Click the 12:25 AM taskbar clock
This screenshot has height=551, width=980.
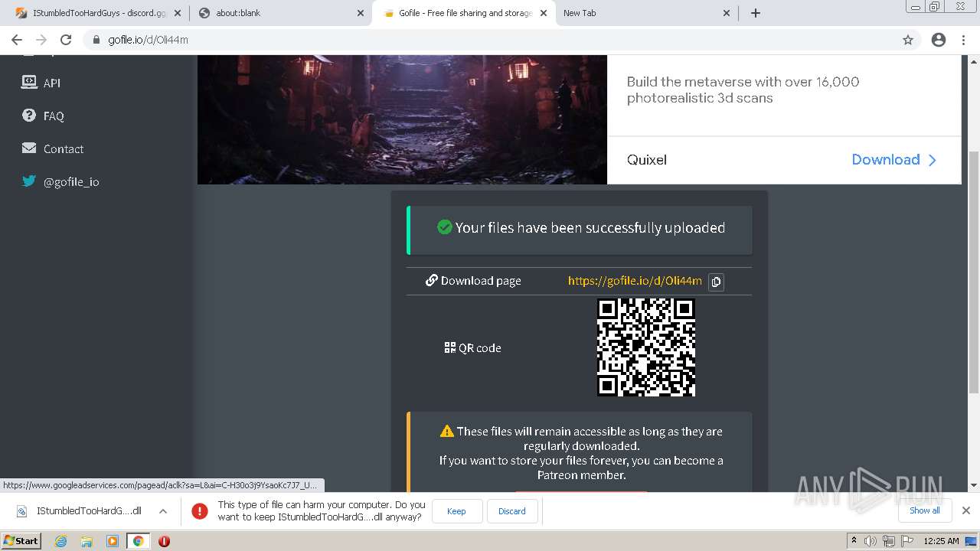tap(942, 541)
